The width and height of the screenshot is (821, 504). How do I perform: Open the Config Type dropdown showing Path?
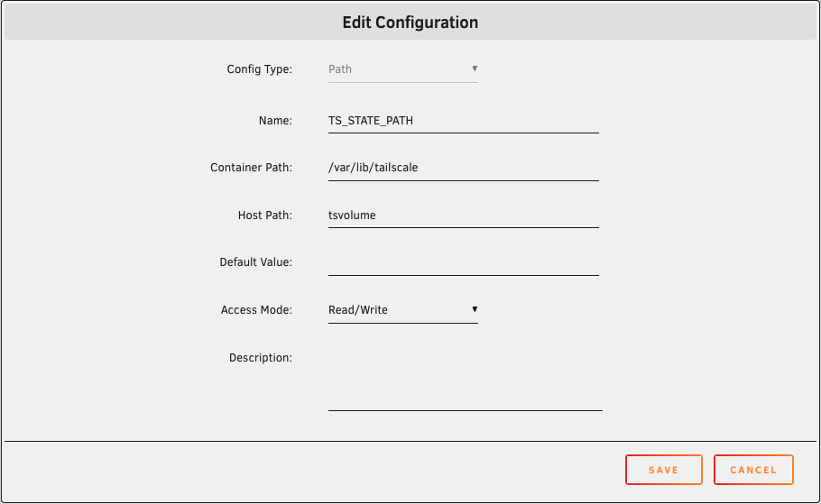click(x=401, y=69)
